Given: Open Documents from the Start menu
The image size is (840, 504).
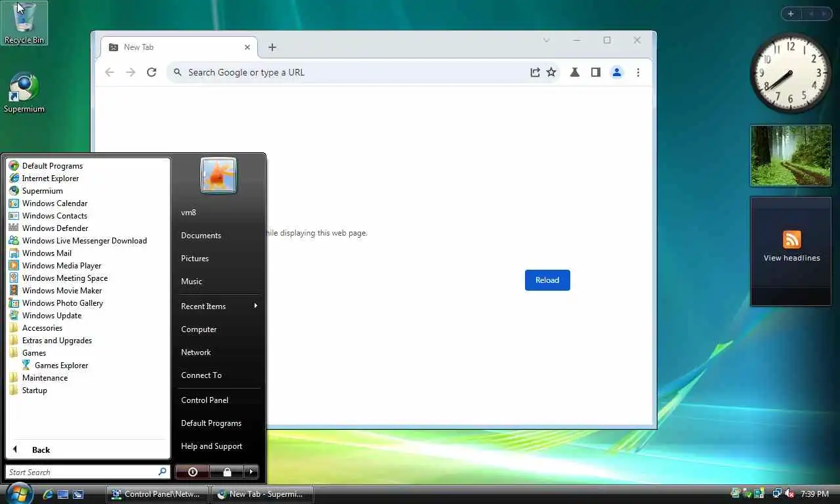Looking at the screenshot, I should [201, 236].
